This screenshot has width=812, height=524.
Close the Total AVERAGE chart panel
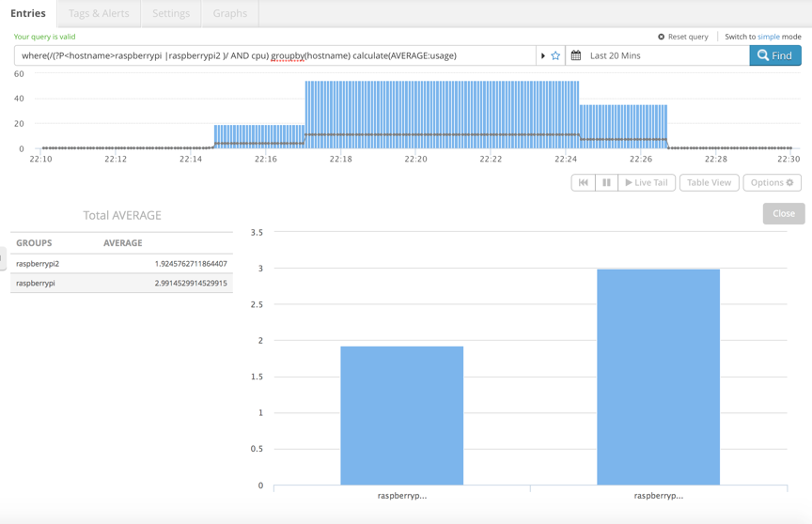pyautogui.click(x=783, y=214)
